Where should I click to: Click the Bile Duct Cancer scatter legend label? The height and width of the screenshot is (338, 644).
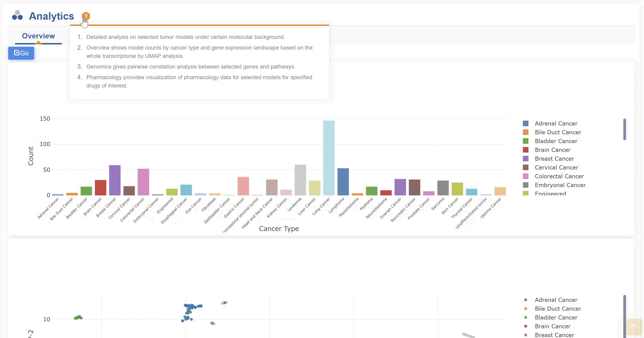558,308
